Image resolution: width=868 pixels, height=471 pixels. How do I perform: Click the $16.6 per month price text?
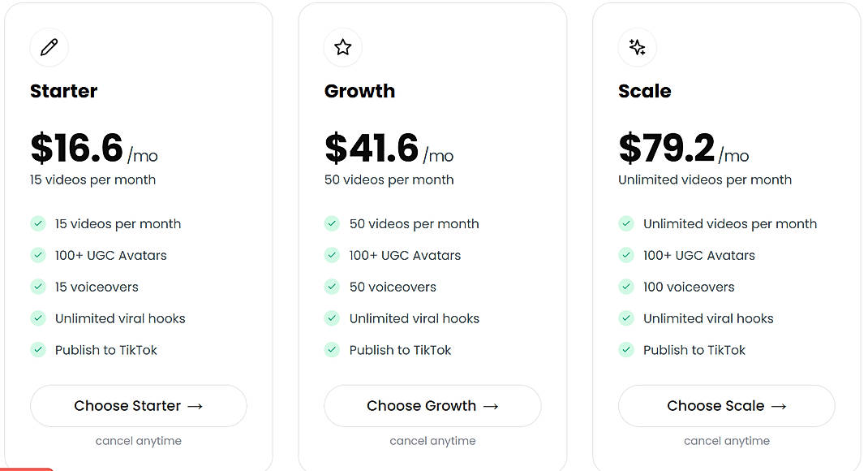(77, 148)
